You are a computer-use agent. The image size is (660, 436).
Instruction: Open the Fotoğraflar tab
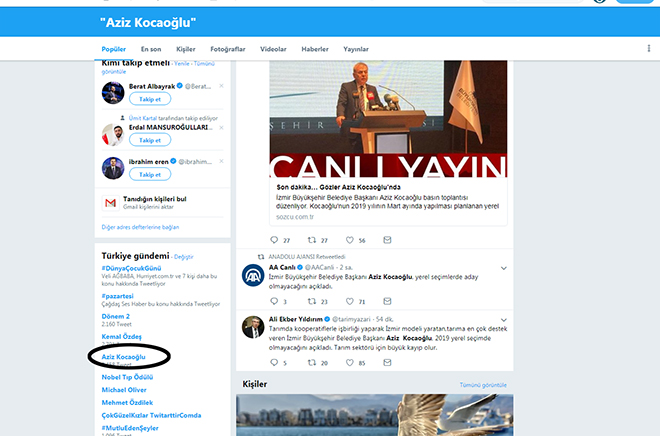(x=228, y=49)
